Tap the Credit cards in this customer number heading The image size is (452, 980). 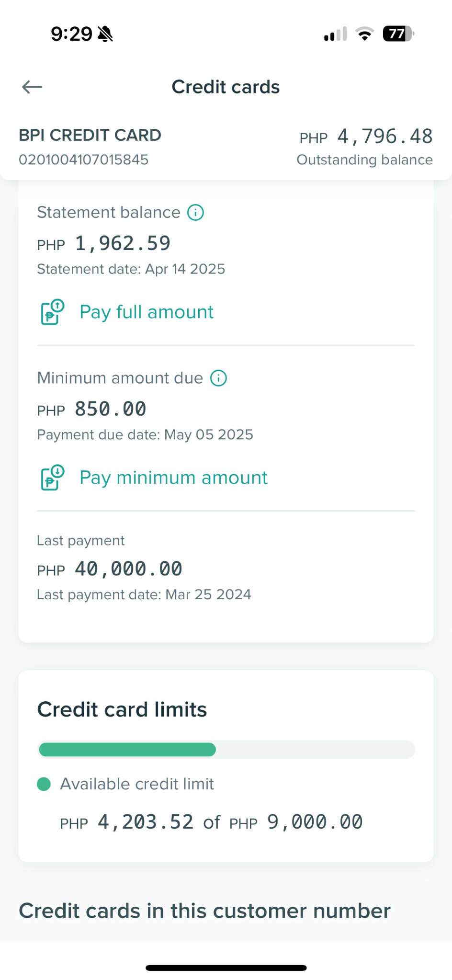(204, 911)
